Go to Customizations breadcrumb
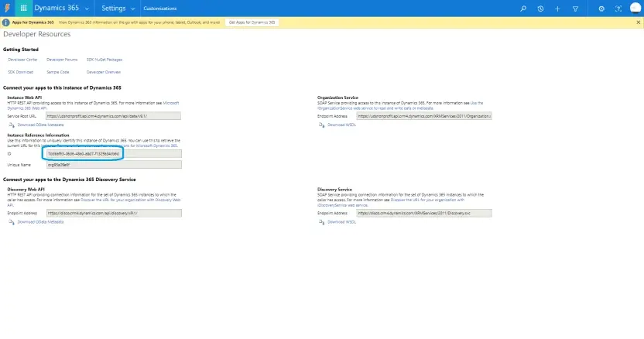644x339 pixels. point(159,9)
